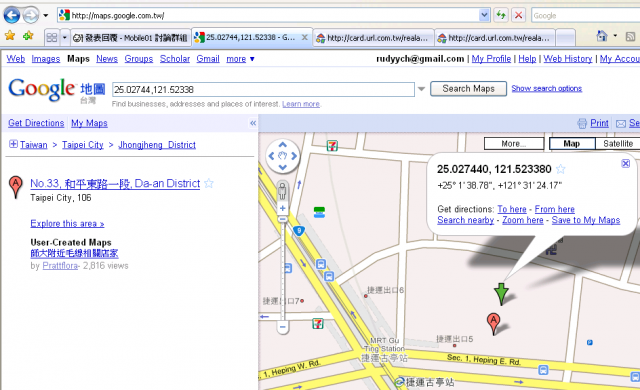Click the Street View pegman icon
The image size is (640, 390).
pyautogui.click(x=282, y=191)
